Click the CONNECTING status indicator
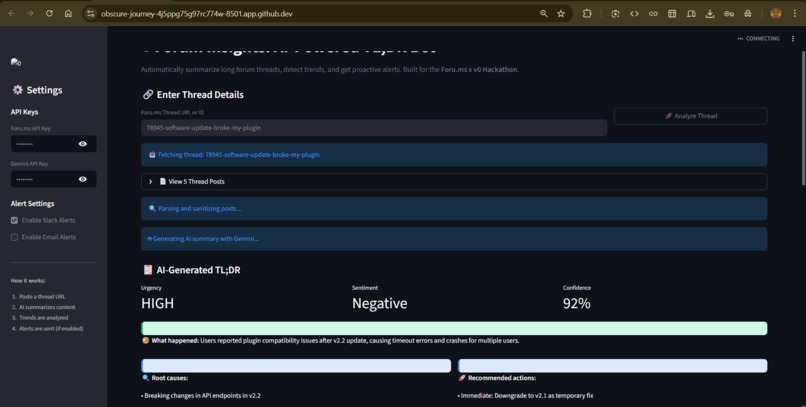806x407 pixels. 758,39
